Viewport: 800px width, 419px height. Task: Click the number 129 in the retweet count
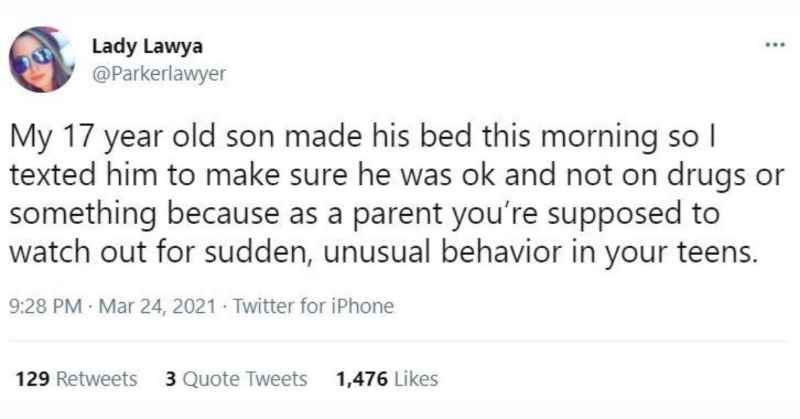point(33,379)
